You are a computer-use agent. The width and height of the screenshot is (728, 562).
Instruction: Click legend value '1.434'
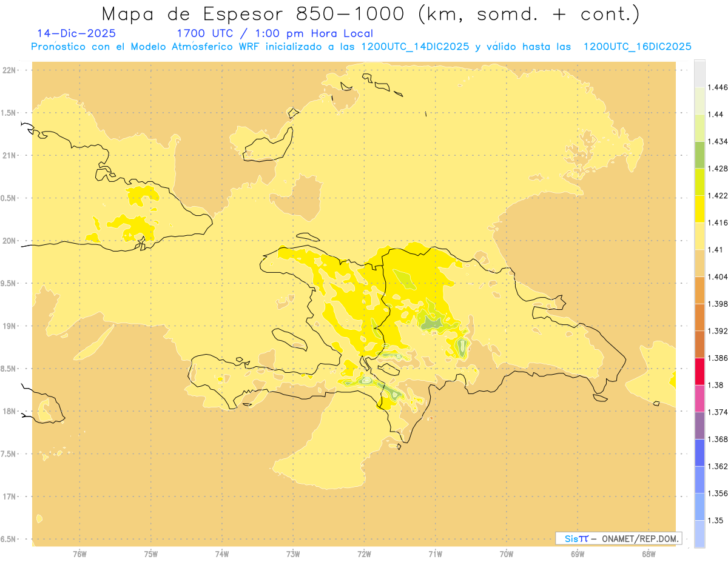(718, 142)
